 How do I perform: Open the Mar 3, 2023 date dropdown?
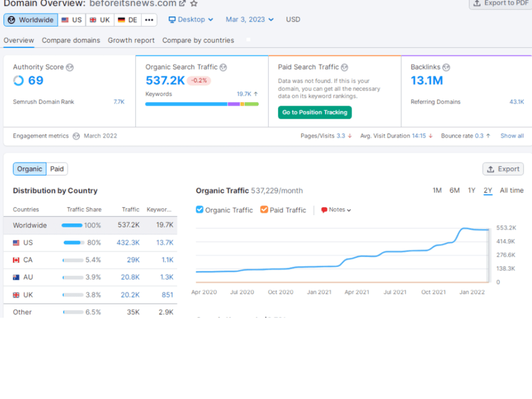pyautogui.click(x=250, y=20)
